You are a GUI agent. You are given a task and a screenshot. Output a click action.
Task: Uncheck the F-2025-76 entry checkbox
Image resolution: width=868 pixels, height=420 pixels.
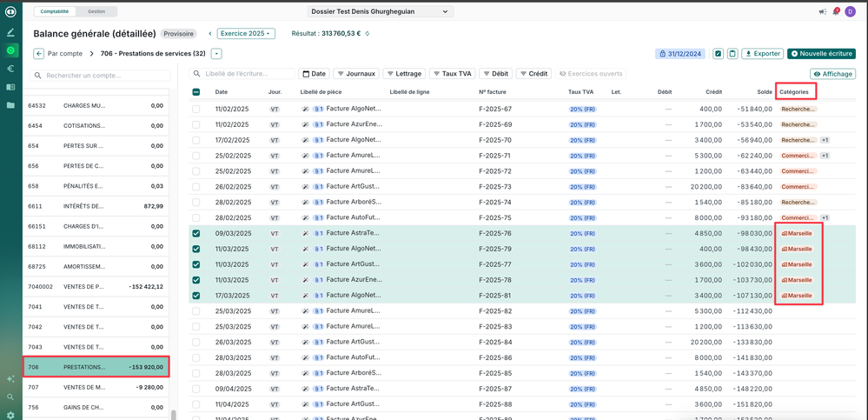[x=196, y=233]
